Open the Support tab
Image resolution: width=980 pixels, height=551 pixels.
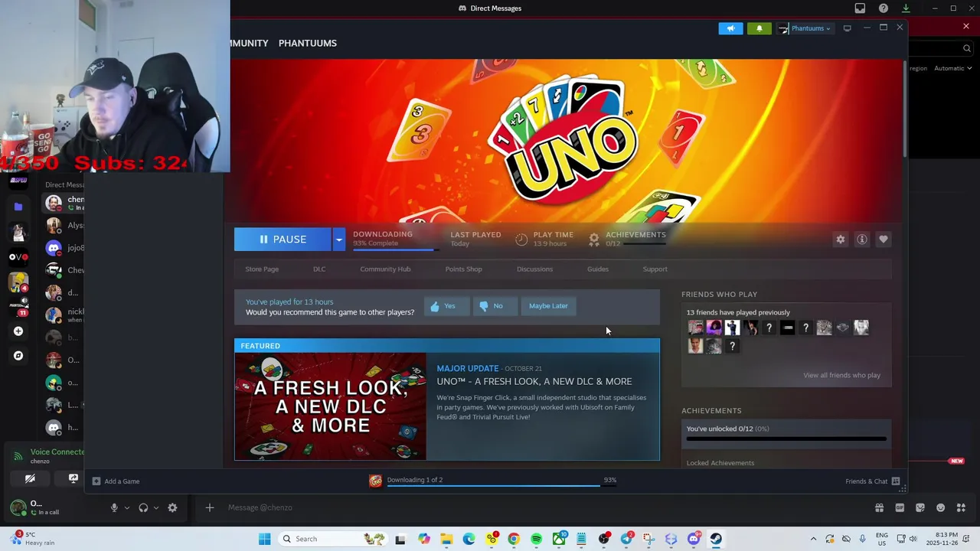655,269
